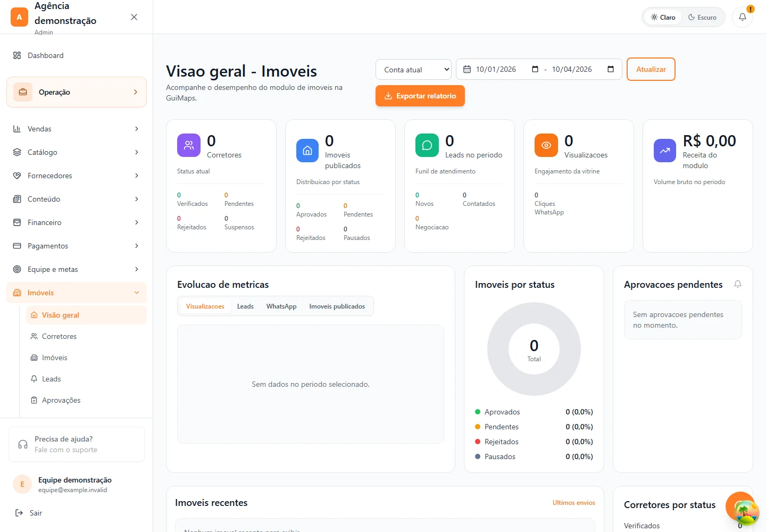Open the Leads submenu item in sidebar
This screenshot has width=766, height=532.
(86, 379)
